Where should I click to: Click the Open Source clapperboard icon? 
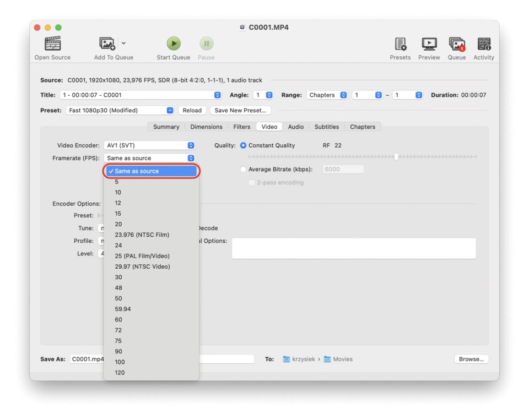(52, 44)
